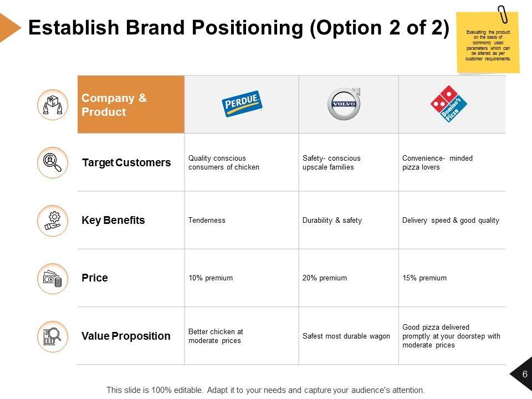This screenshot has height=399, width=532.
Task: Click the Perdue logo
Action: click(x=242, y=104)
